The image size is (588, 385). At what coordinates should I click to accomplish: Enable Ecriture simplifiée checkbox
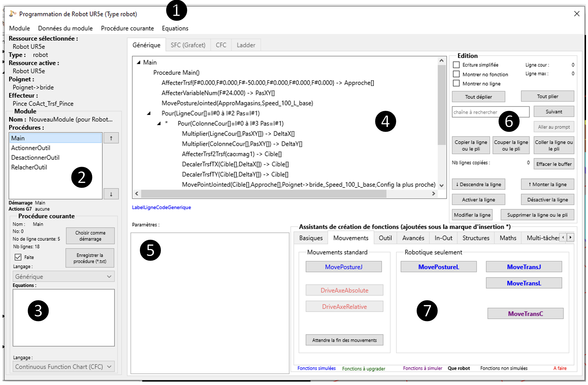click(456, 65)
